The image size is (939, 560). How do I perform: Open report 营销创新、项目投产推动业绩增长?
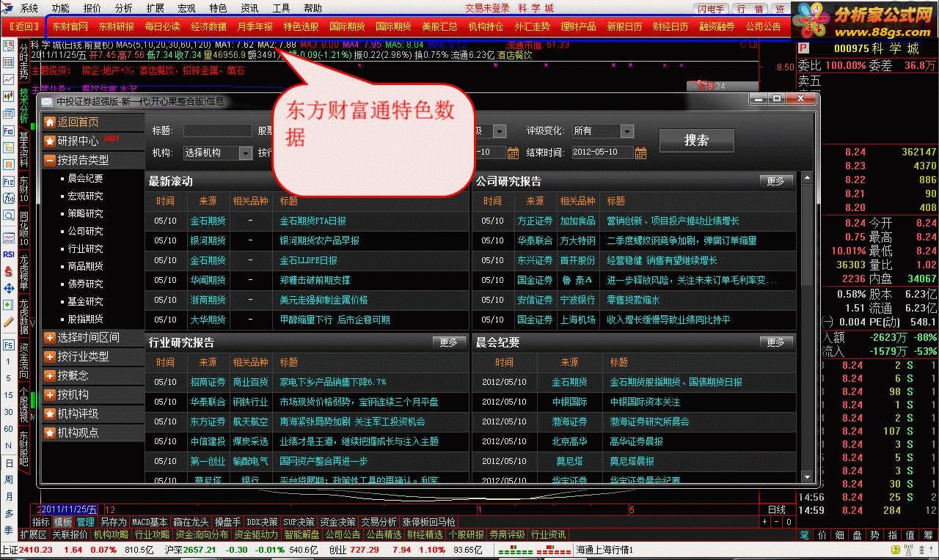click(673, 221)
